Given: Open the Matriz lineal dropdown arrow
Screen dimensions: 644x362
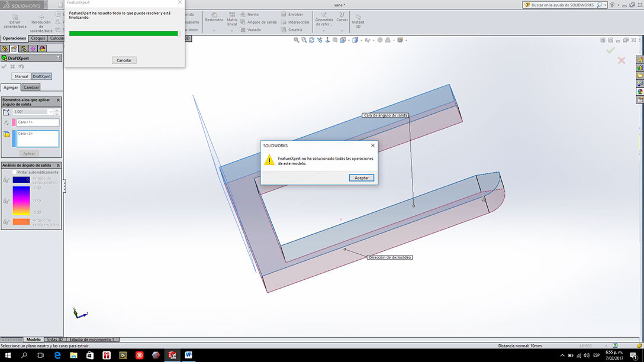Looking at the screenshot, I should coord(232,31).
